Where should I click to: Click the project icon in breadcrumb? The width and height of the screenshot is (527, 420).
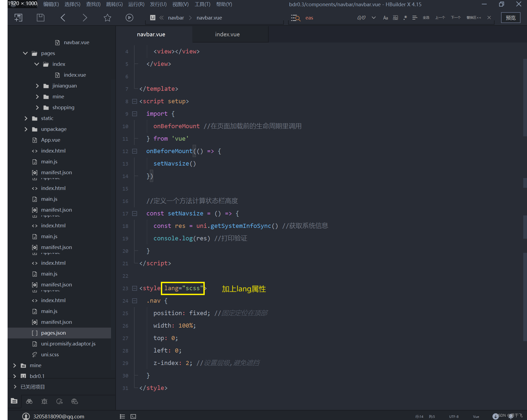pos(153,18)
